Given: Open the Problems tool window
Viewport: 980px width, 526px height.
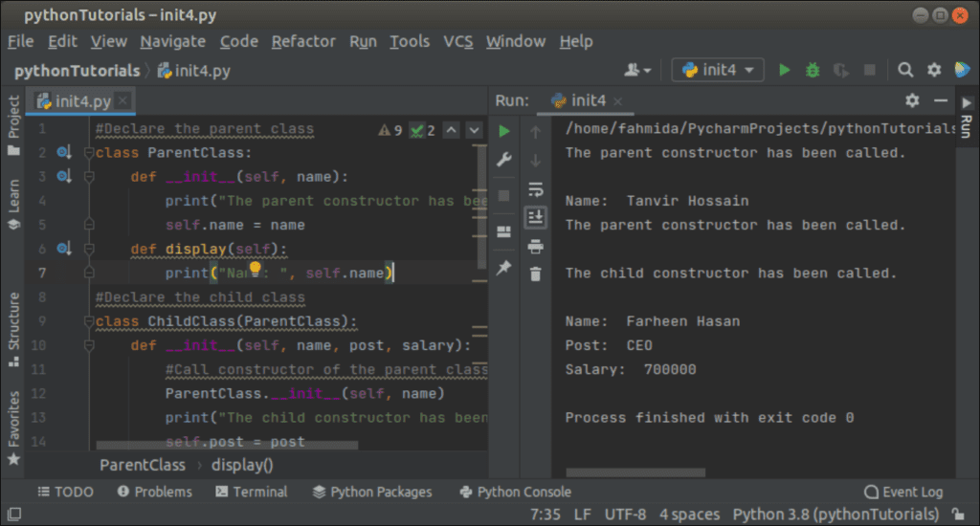Looking at the screenshot, I should 154,492.
